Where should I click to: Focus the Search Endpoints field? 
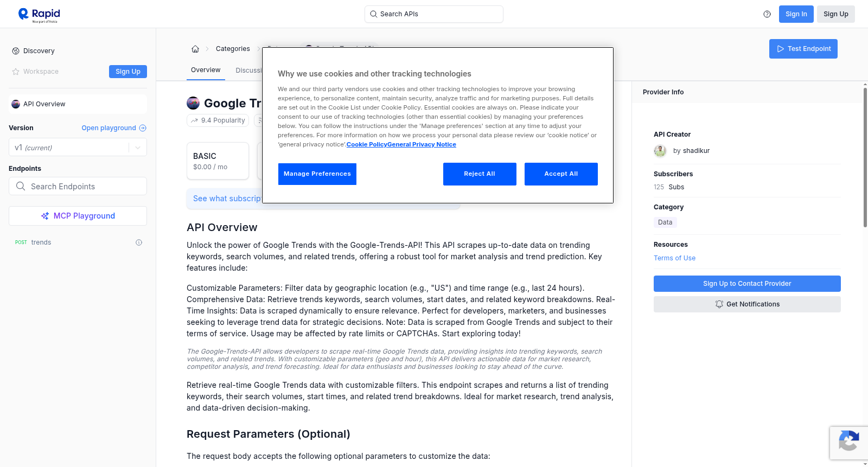pyautogui.click(x=78, y=186)
